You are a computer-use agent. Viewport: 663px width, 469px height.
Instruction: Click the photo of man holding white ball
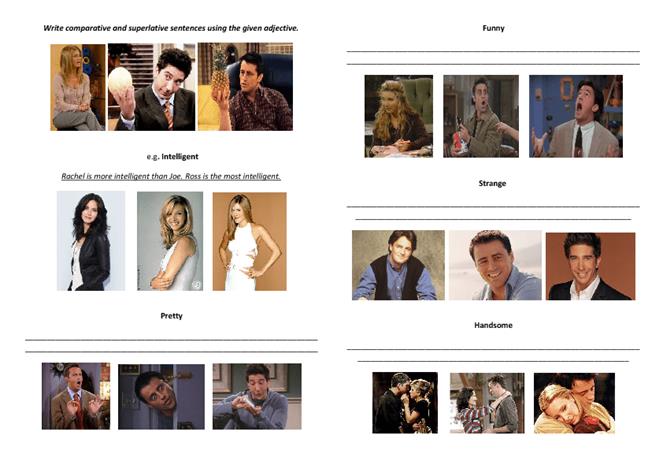point(151,87)
